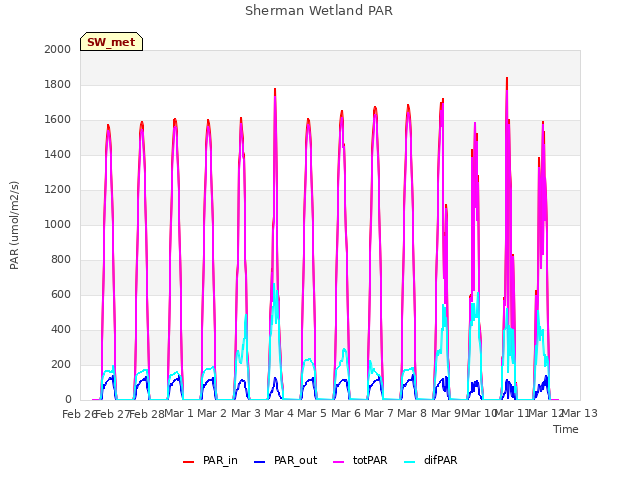Click the red PAR_in legend swatch
Viewport: 640px width, 480px height.
(x=188, y=461)
